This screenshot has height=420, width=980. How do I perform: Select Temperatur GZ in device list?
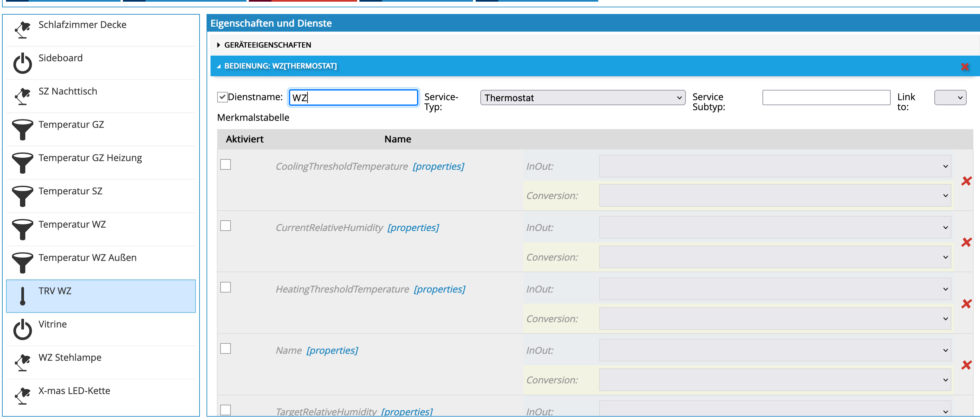101,129
